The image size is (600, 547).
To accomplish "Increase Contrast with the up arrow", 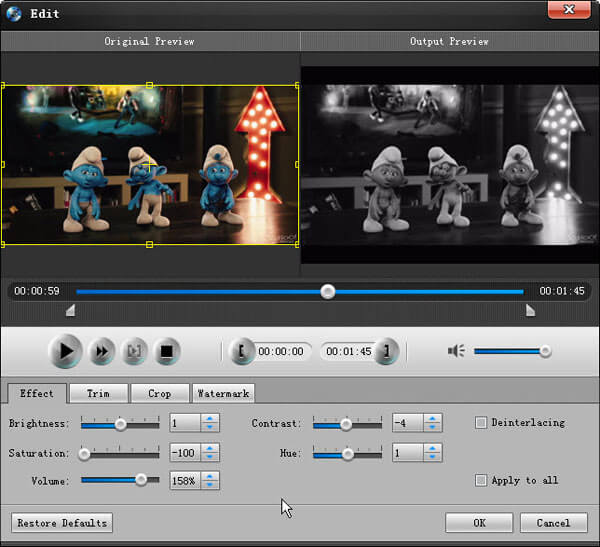I will (432, 419).
